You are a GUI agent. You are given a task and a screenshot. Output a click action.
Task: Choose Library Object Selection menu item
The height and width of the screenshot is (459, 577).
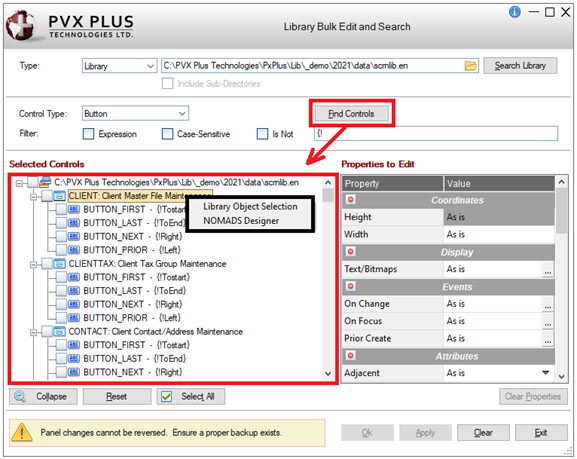tap(250, 206)
